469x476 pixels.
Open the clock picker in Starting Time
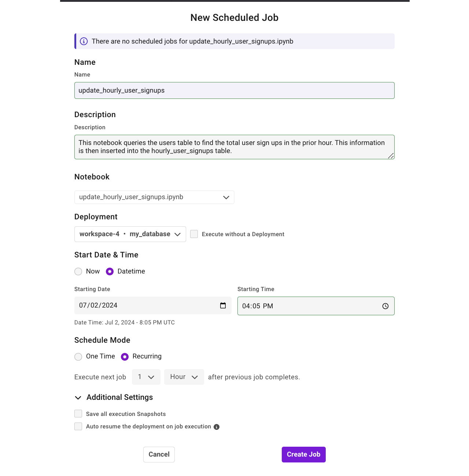(385, 306)
